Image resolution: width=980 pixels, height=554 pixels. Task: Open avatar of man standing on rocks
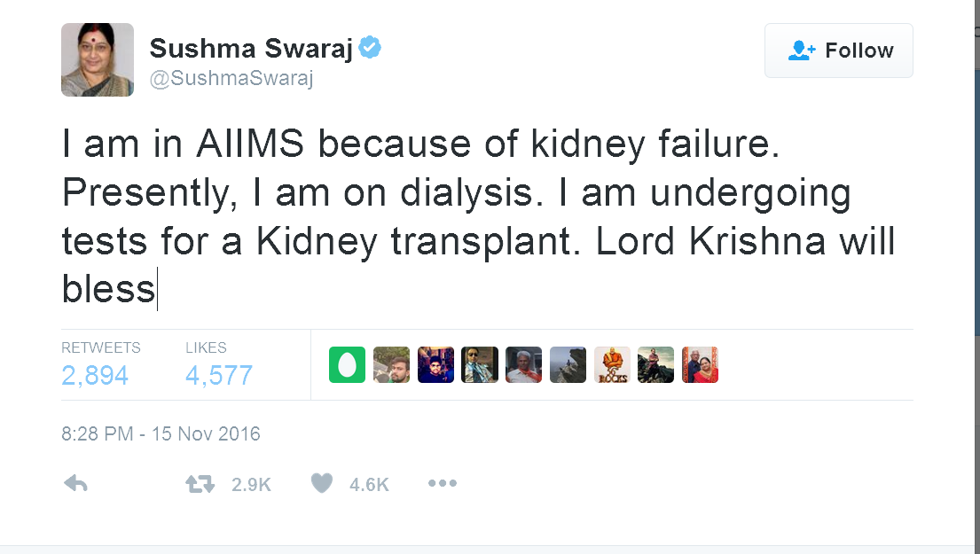tap(655, 364)
